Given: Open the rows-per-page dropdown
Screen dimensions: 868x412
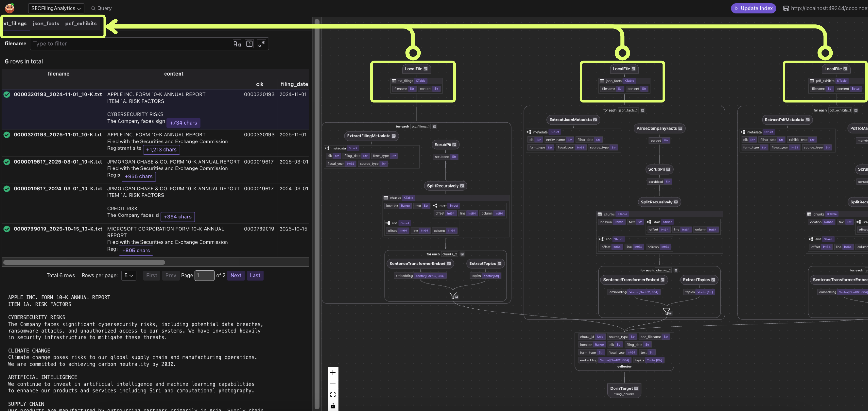Looking at the screenshot, I should pos(128,275).
